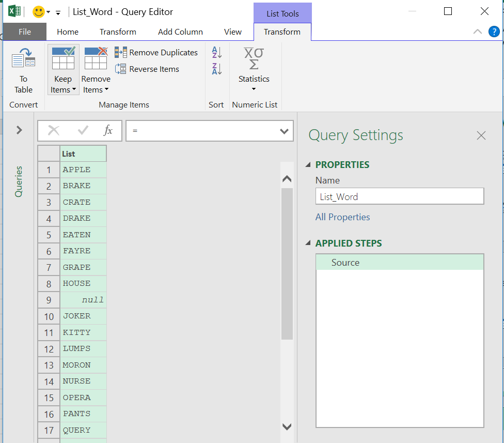Switch to the main Transform tab
The image size is (504, 443).
[118, 32]
